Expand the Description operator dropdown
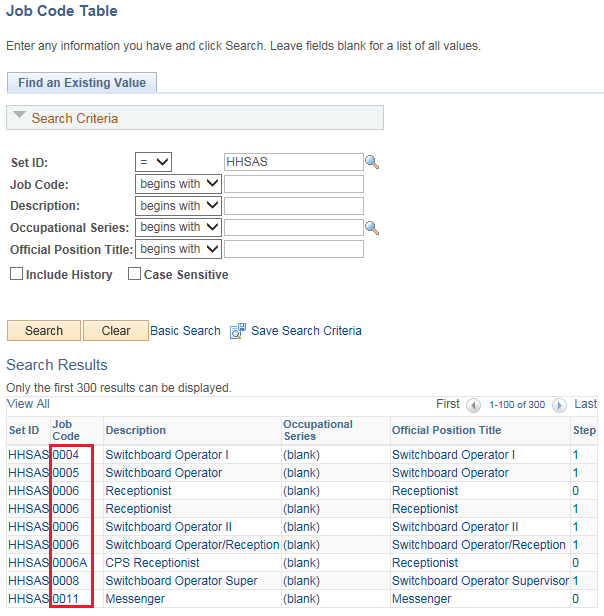 178,206
